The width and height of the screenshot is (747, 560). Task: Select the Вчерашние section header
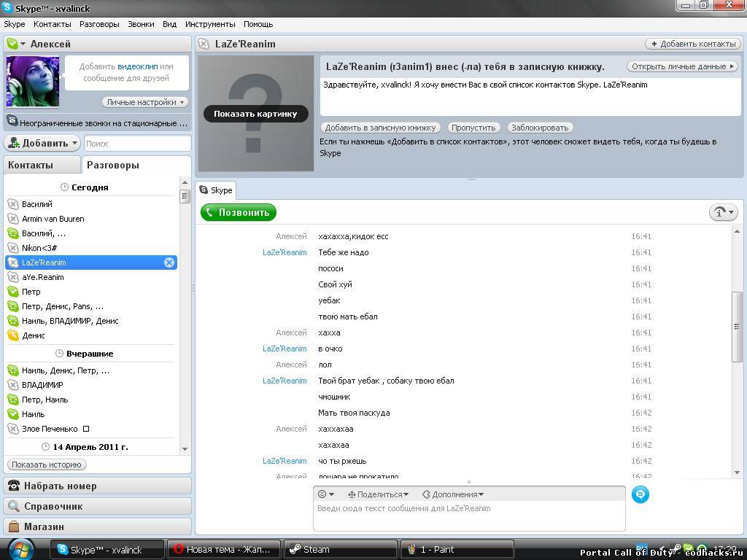(85, 354)
